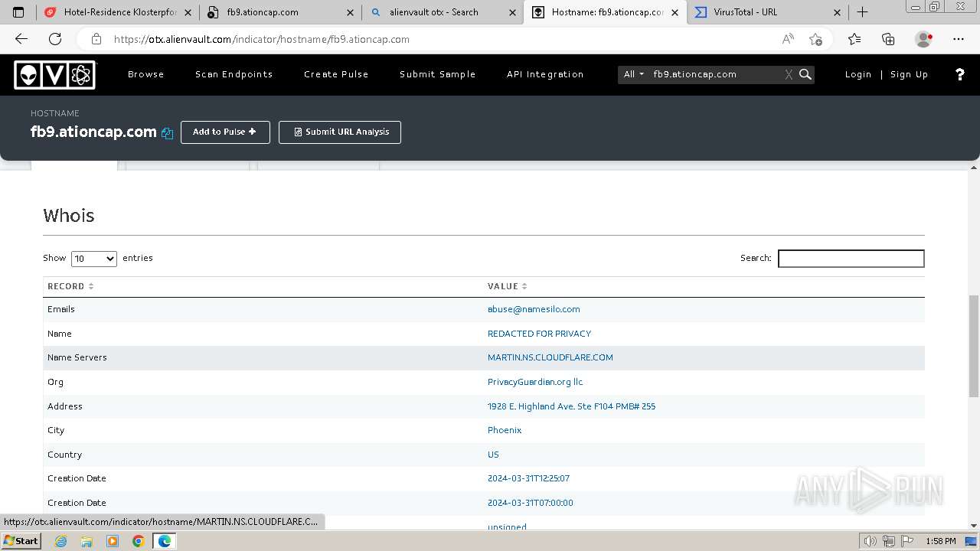
Task: Open REDACTED FOR PRIVACY value link
Action: point(539,334)
